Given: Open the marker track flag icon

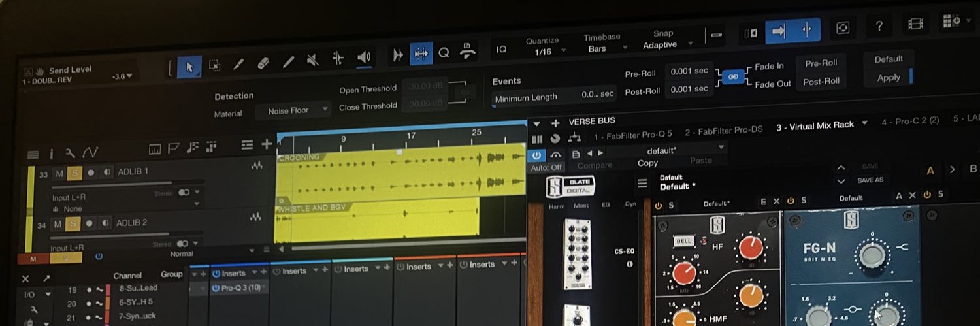Looking at the screenshot, I should click(173, 148).
